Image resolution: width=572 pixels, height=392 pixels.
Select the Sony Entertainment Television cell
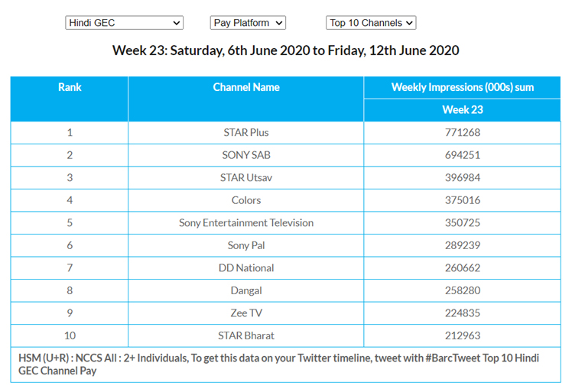(x=246, y=223)
